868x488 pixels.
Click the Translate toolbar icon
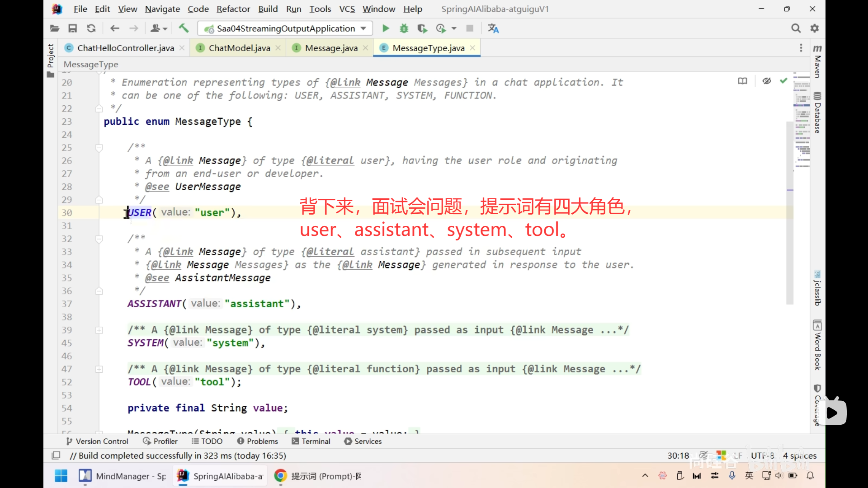(x=493, y=28)
